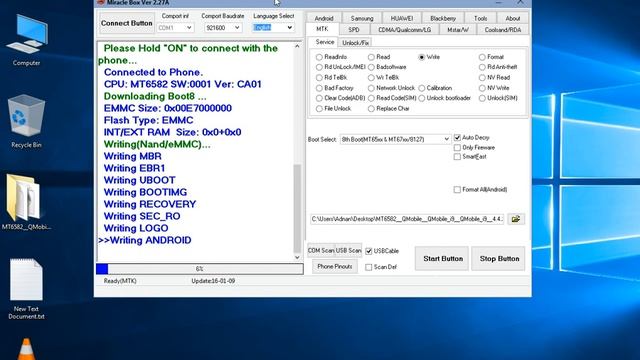Click the Connect Button
This screenshot has width=640, height=360.
pyautogui.click(x=127, y=23)
